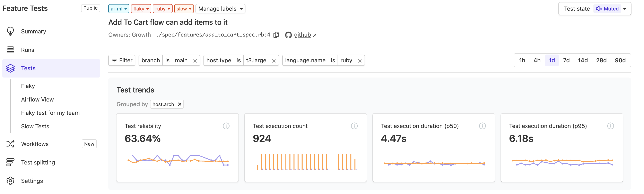Open Workflows via its shuffle icon
The height and width of the screenshot is (194, 644).
10,144
